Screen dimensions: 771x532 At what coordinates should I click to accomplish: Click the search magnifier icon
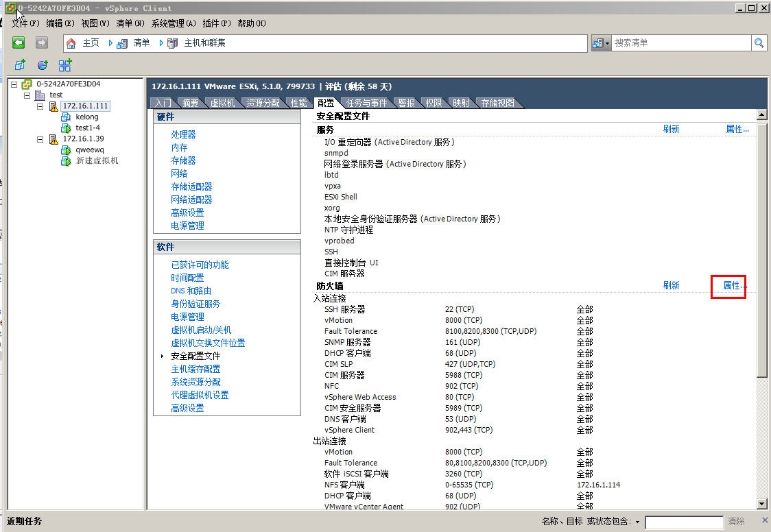pos(759,43)
